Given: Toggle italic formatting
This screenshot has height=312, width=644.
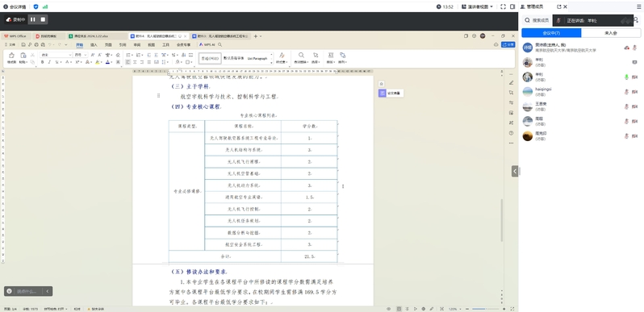Looking at the screenshot, I should point(49,62).
